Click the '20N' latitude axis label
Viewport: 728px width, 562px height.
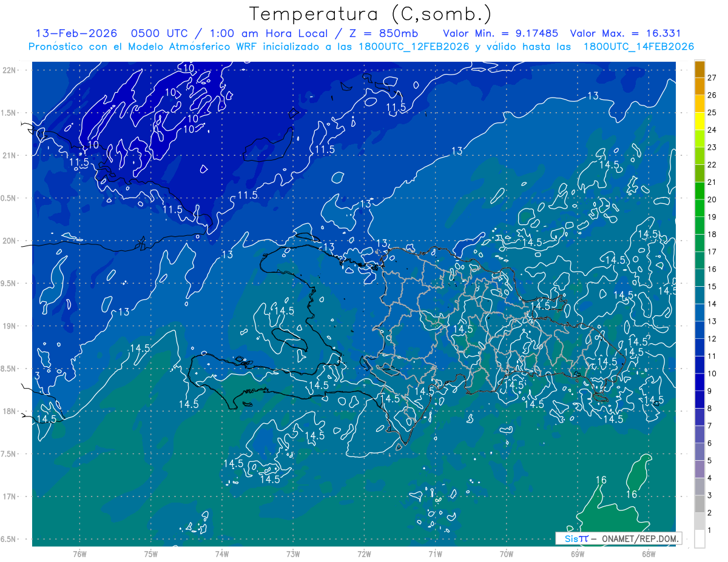pyautogui.click(x=8, y=241)
